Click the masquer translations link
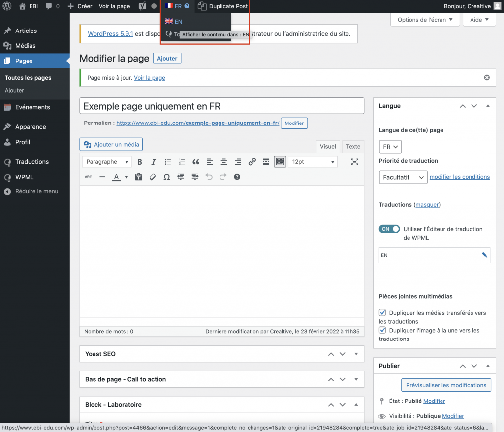 (x=427, y=205)
